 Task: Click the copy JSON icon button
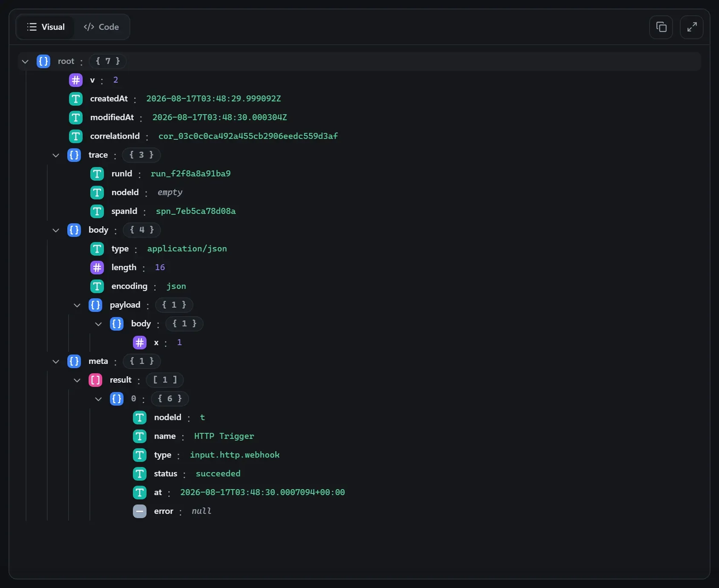(x=661, y=27)
